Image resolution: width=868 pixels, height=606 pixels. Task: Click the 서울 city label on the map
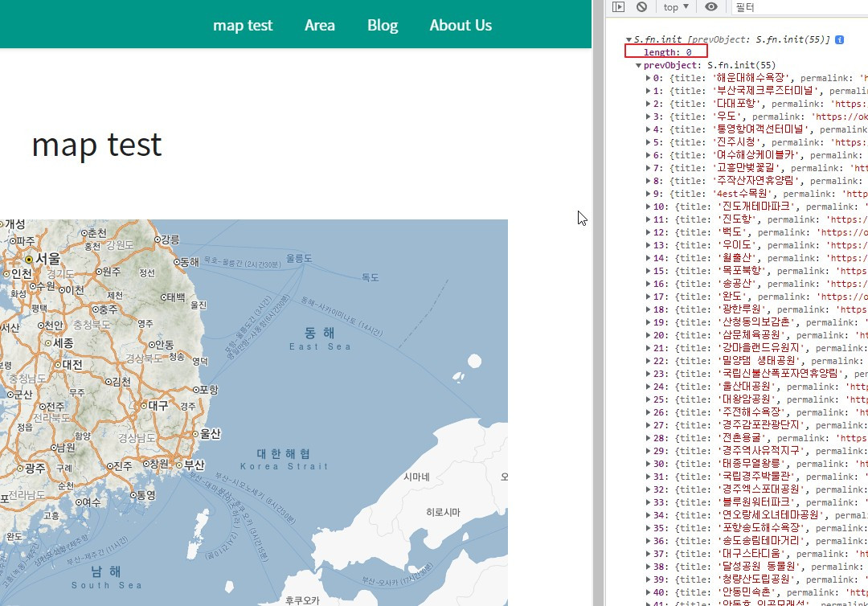coord(48,259)
